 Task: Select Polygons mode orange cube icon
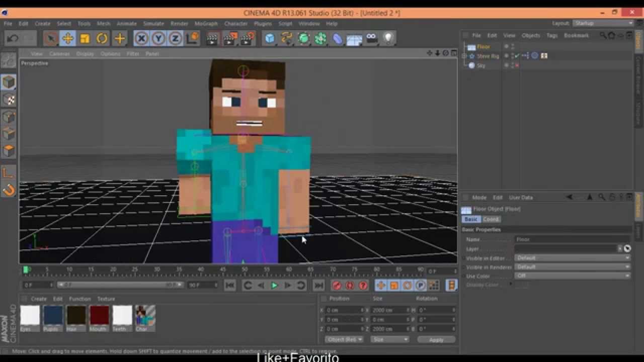tap(9, 150)
